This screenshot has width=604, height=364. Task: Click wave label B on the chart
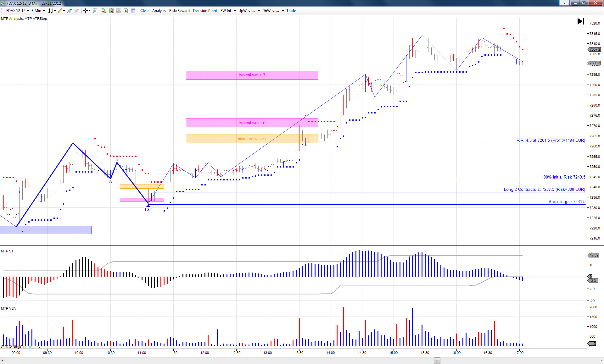coord(117,159)
